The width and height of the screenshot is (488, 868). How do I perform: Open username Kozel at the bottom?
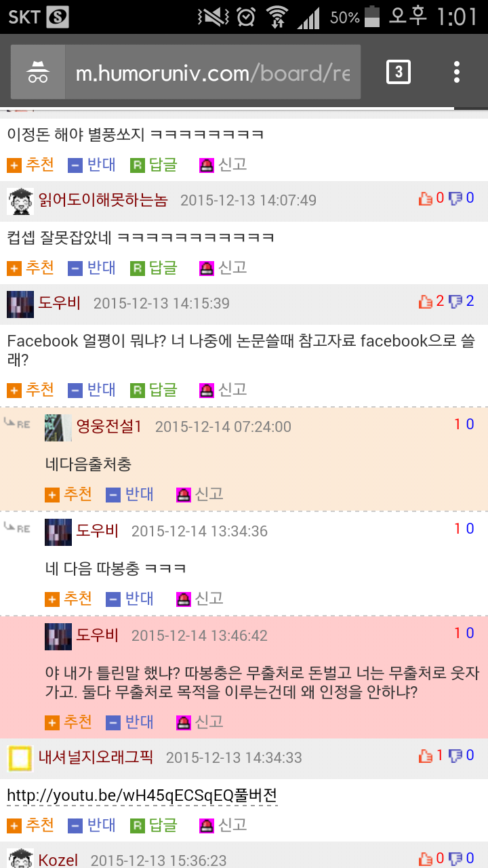click(x=58, y=860)
